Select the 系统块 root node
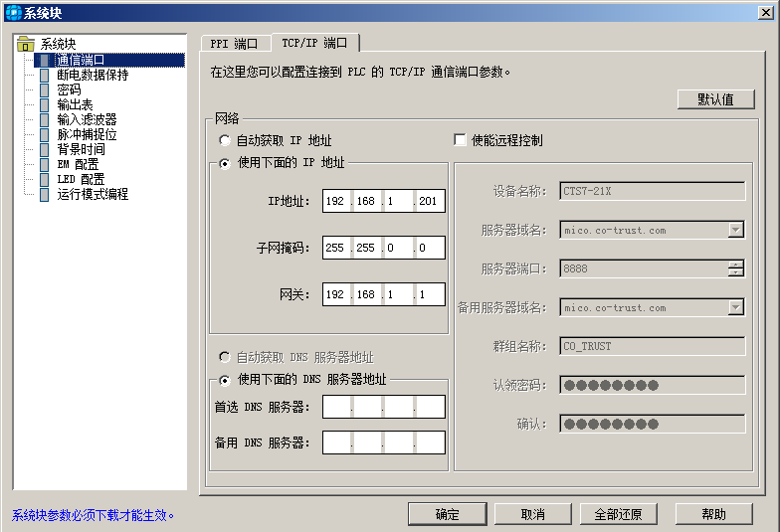 [x=58, y=44]
